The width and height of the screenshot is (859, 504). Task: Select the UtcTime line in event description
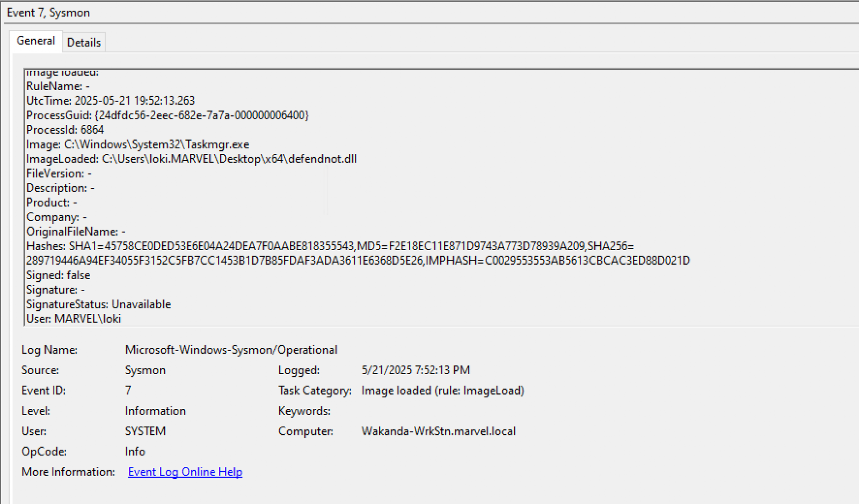coord(111,100)
